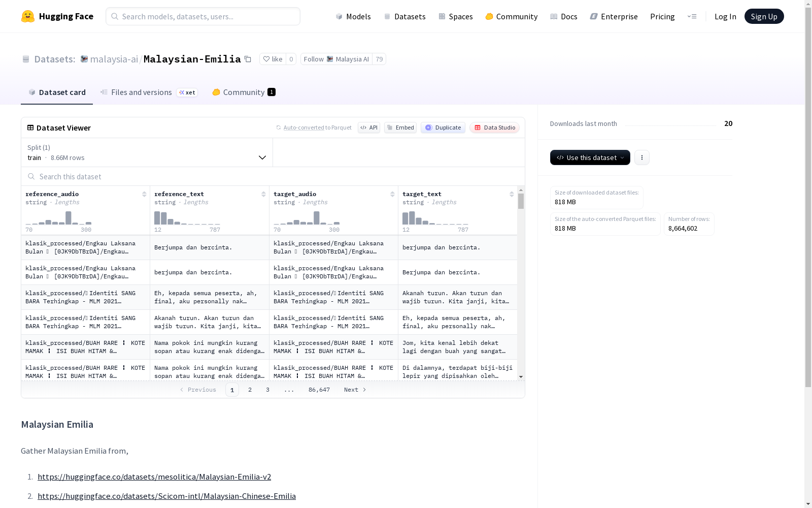Click the dataset table vertical scrollbar thumb
Screen dimensions: 812x508
(x=521, y=201)
